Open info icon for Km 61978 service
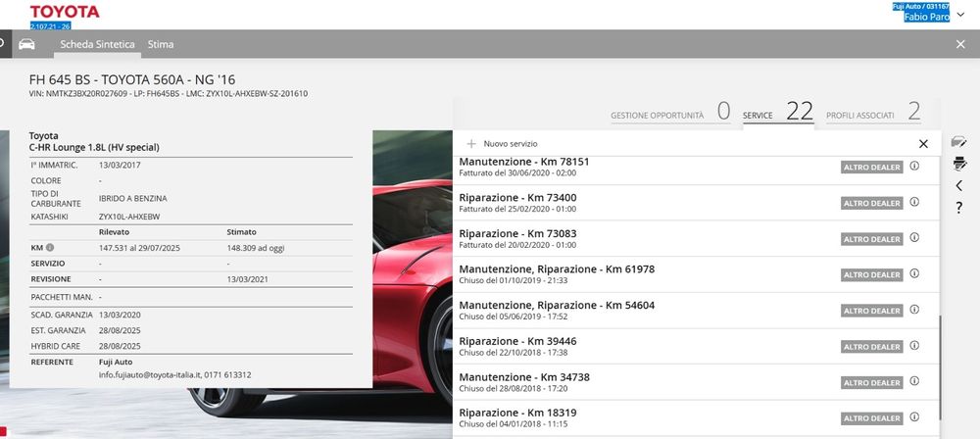Viewport: 980px width, 439px height. [914, 273]
